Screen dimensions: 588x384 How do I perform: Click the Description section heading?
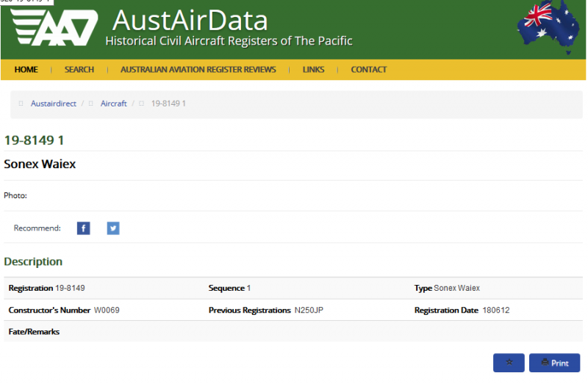[x=33, y=261]
